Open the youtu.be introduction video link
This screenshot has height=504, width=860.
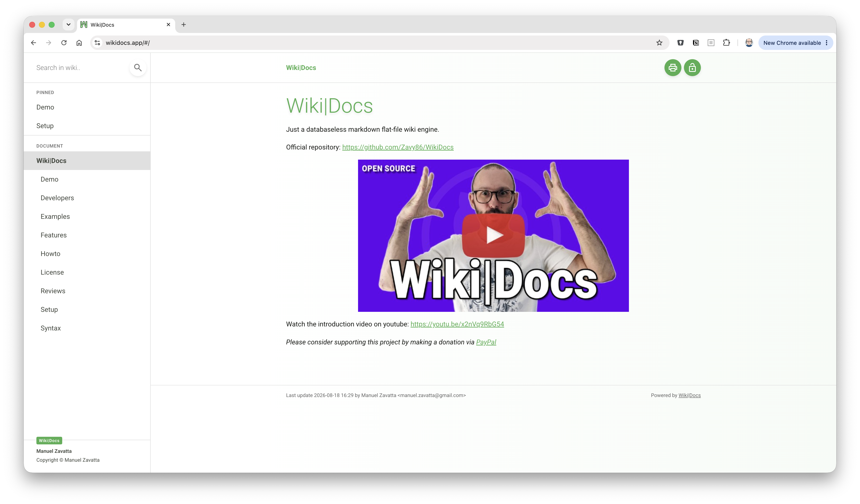tap(457, 324)
